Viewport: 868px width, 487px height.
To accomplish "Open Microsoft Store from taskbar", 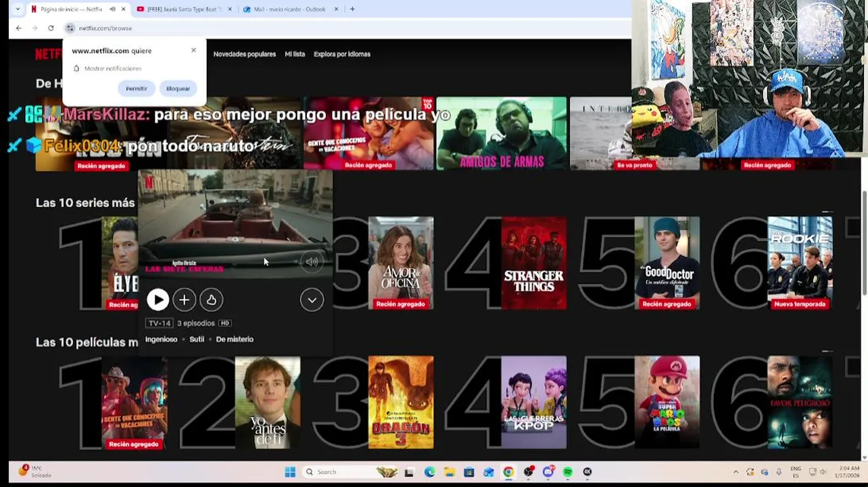I will pyautogui.click(x=468, y=472).
